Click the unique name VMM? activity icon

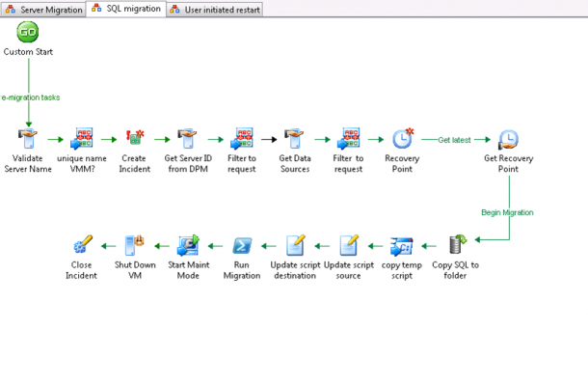click(x=82, y=139)
